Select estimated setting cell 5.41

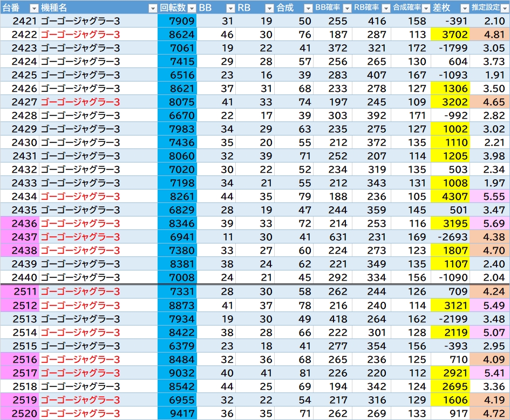tap(490, 373)
